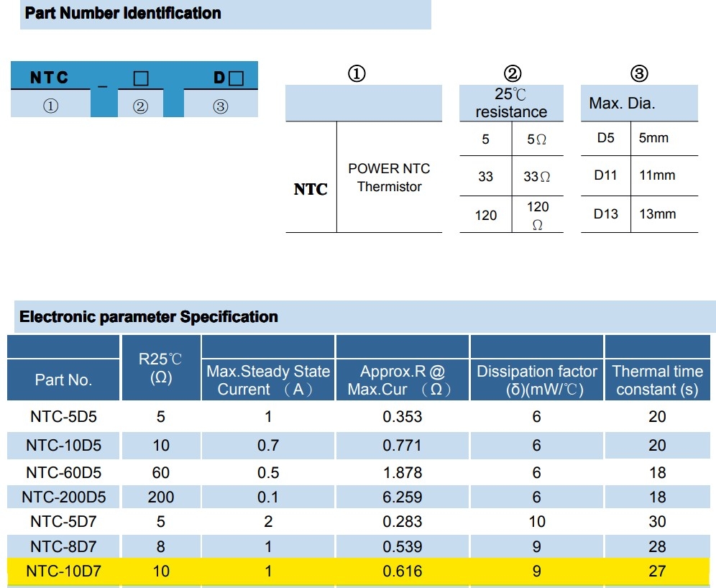This screenshot has height=588, width=716.
Task: Click the Thermal time constant column header
Action: (657, 380)
